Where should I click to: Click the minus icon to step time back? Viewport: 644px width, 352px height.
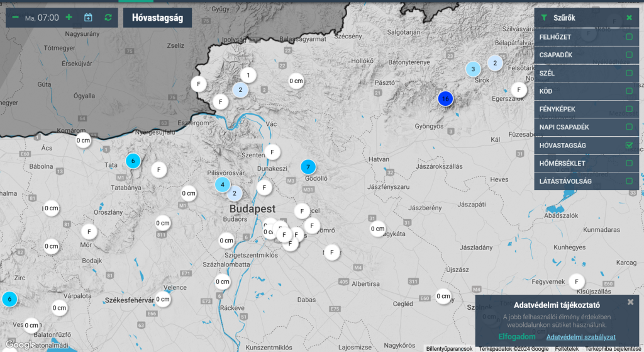pyautogui.click(x=16, y=18)
